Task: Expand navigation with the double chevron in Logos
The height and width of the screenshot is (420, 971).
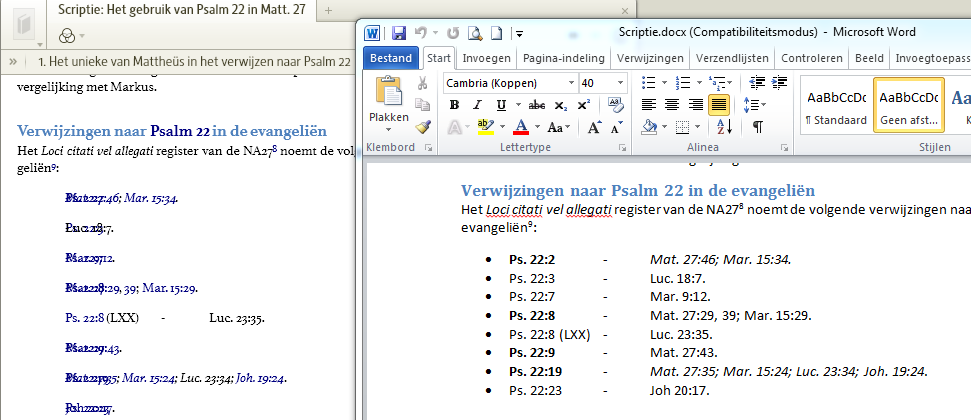Action: pyautogui.click(x=13, y=61)
